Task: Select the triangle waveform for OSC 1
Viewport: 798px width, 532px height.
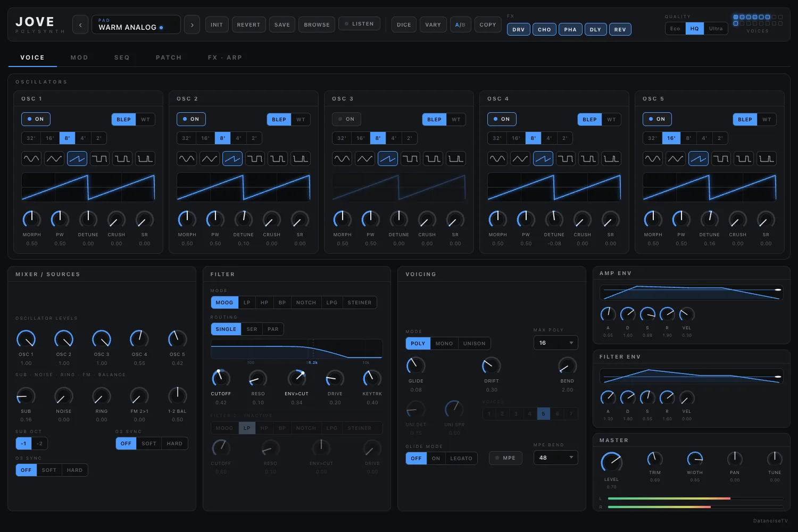Action: pyautogui.click(x=54, y=159)
